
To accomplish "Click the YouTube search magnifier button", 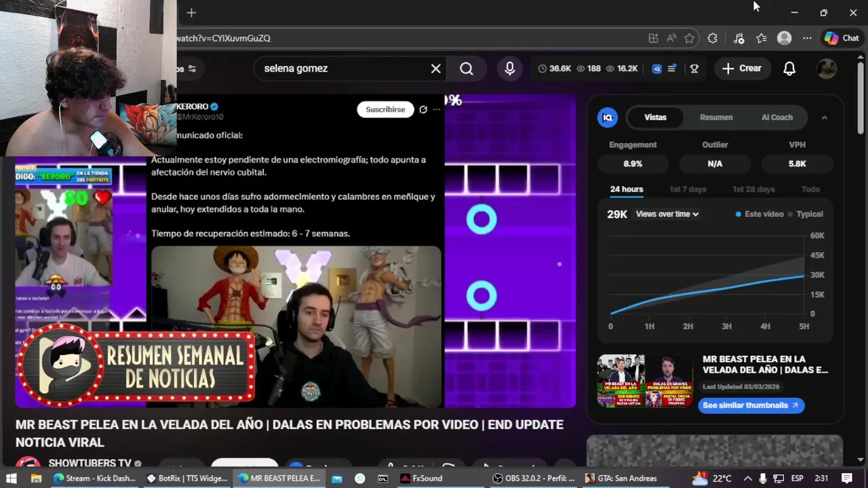I will 467,68.
